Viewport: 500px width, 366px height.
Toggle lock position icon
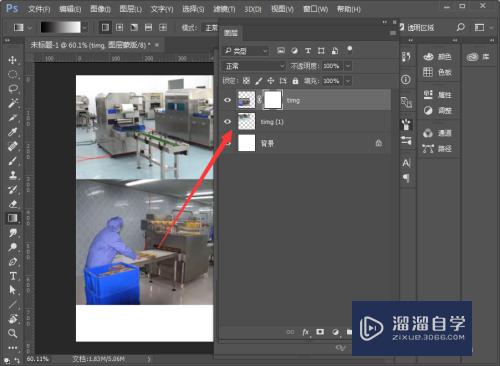[271, 81]
